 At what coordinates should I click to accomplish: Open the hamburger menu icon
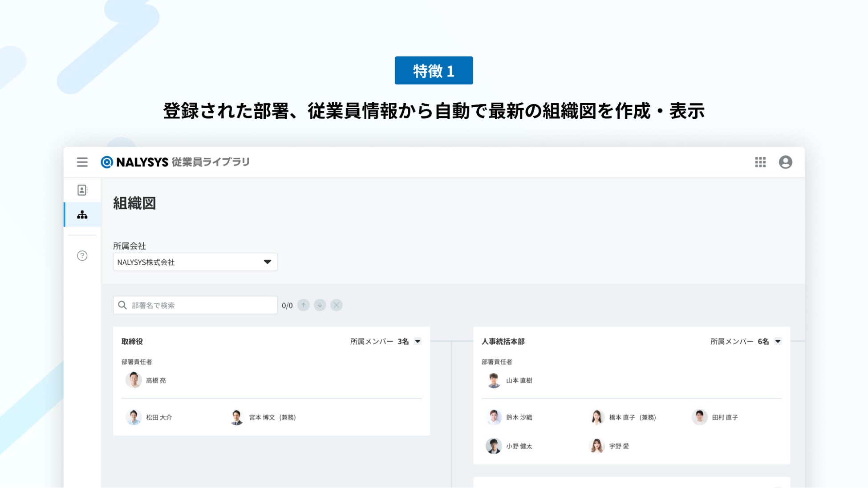(82, 162)
